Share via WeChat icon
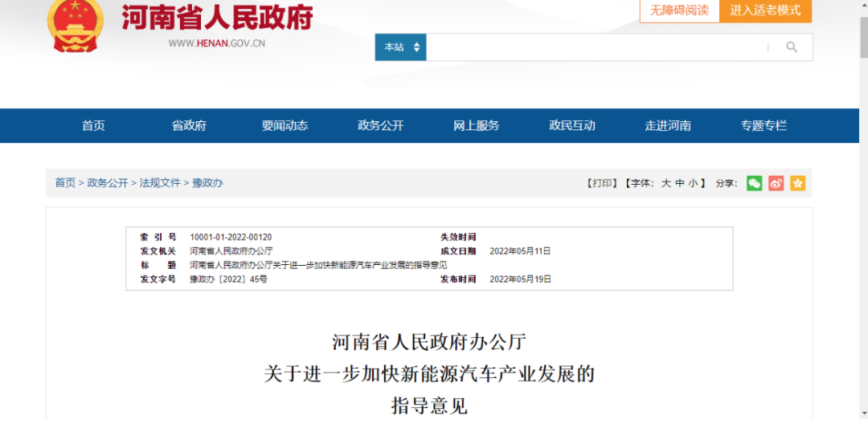Screen dimensions: 868x440 click(x=754, y=183)
